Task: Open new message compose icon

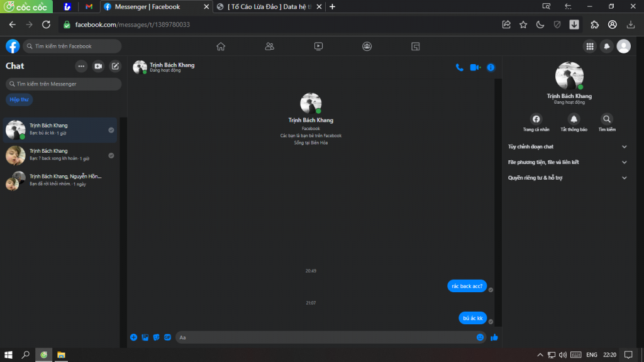Action: tap(115, 66)
